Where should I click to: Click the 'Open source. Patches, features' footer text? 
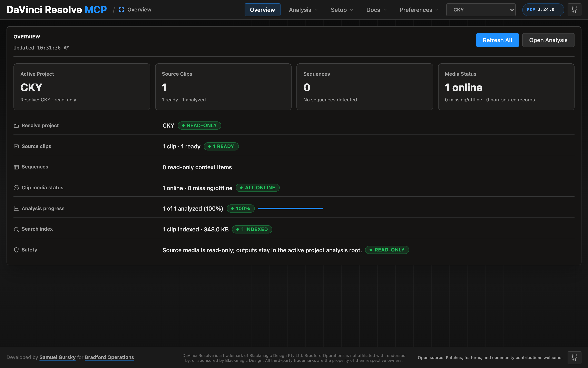tap(490, 358)
